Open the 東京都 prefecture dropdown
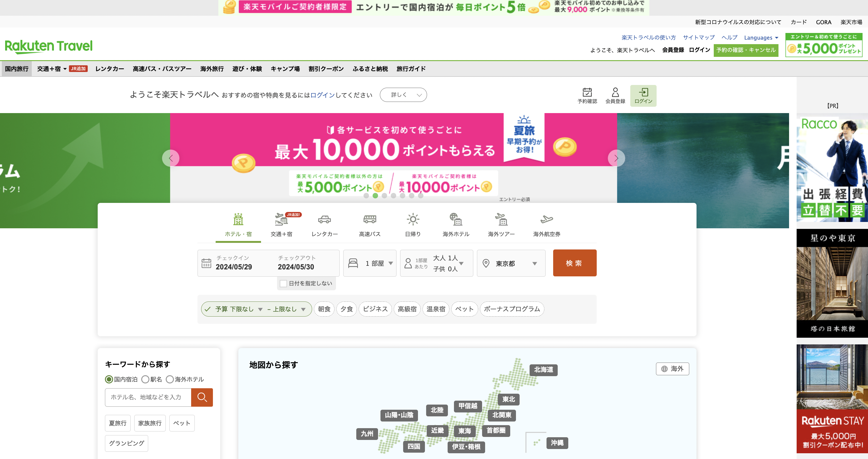The image size is (868, 459). 511,263
